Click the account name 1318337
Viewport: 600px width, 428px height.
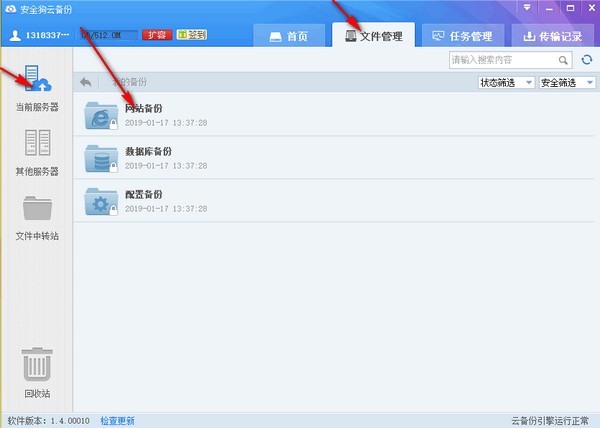click(x=47, y=35)
